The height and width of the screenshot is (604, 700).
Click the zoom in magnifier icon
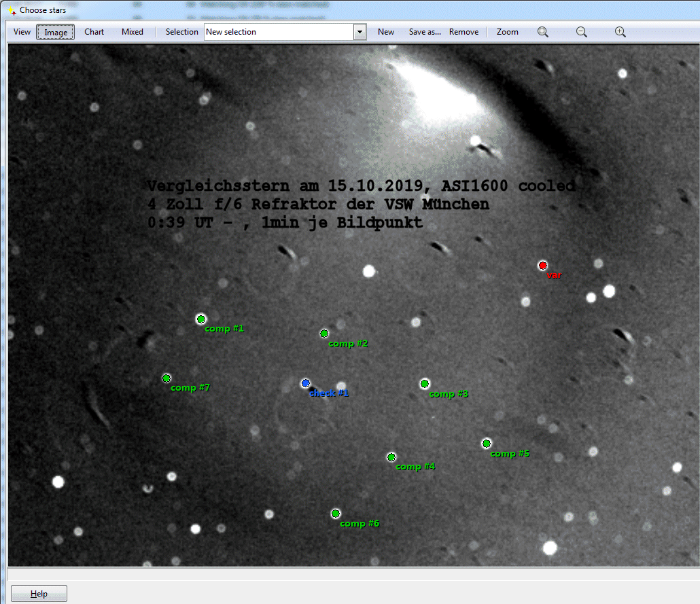620,32
